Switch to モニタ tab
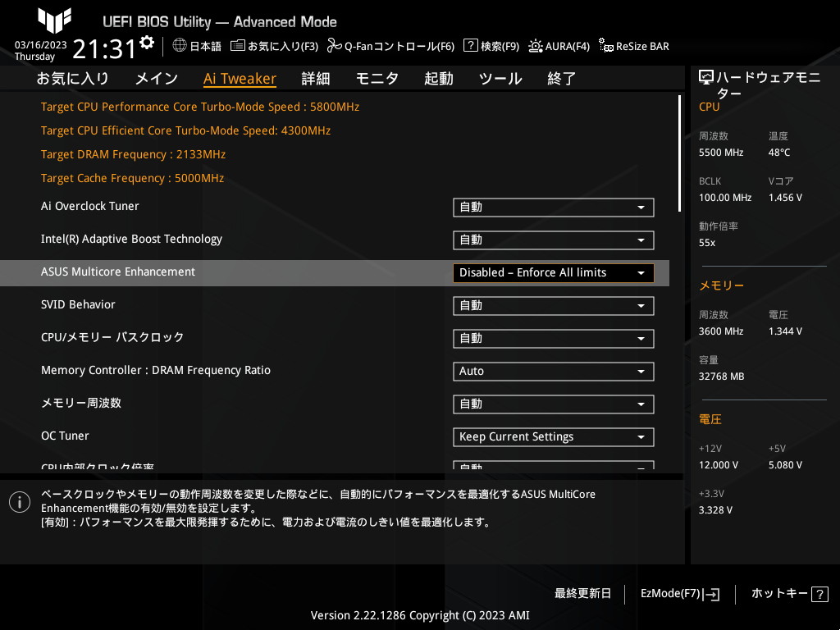The width and height of the screenshot is (840, 630). click(x=377, y=78)
